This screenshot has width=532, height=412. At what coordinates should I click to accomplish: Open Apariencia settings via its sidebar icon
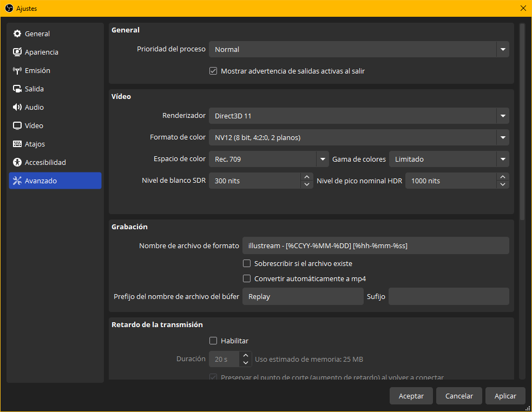click(17, 52)
